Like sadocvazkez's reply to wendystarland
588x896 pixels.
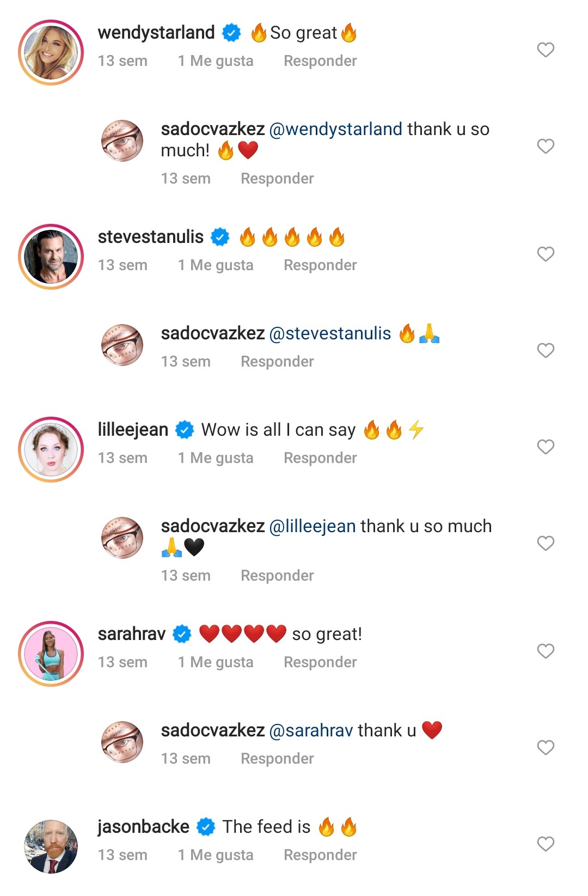546,146
